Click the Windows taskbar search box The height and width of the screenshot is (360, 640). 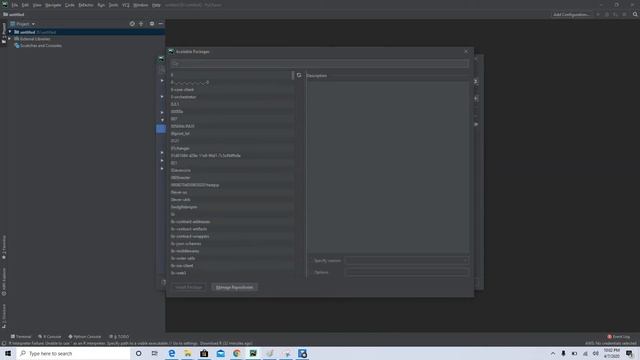pos(73,353)
